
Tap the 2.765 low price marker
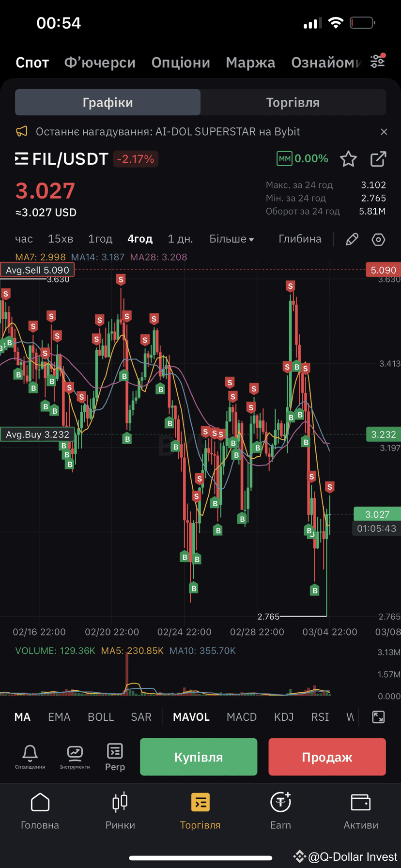(x=268, y=617)
